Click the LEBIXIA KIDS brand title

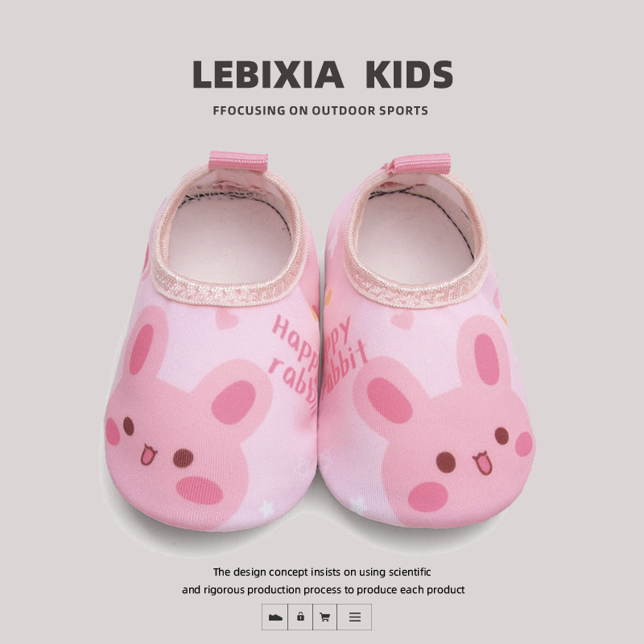323,74
